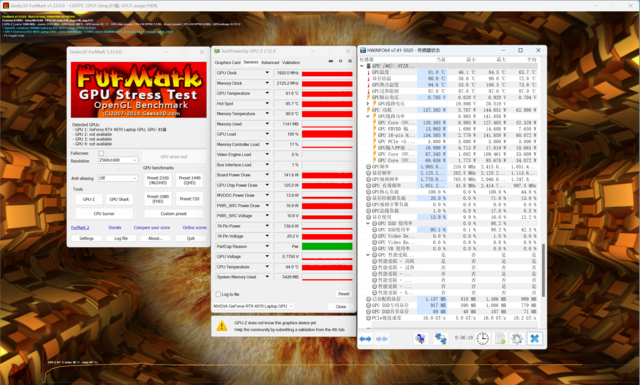Run FurMark Preset:2160 (4K/UHD) benchmark
The width and height of the screenshot is (640, 385).
[x=158, y=180]
